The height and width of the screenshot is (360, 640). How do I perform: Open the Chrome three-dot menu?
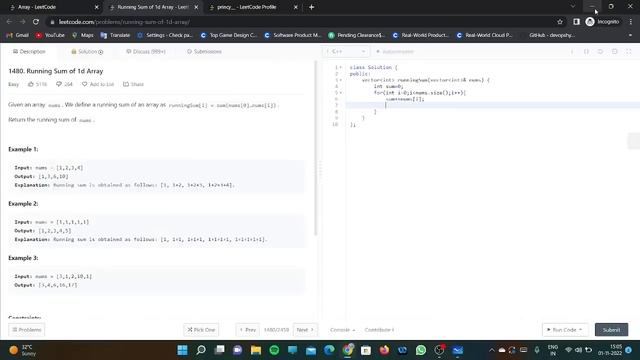click(x=631, y=22)
